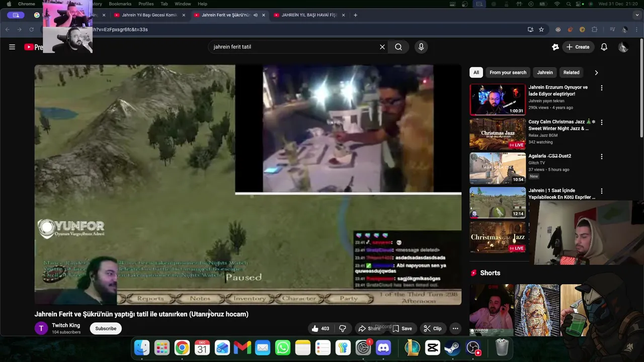Open Discord from the dock
This screenshot has height=362, width=644.
click(383, 347)
